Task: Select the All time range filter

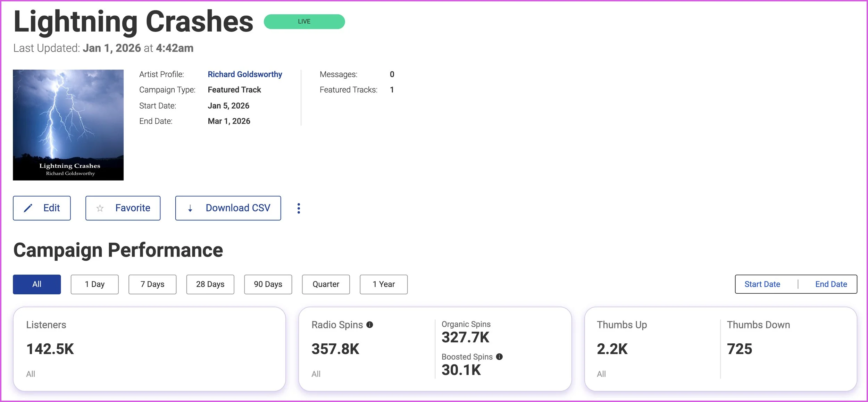Action: pos(37,284)
